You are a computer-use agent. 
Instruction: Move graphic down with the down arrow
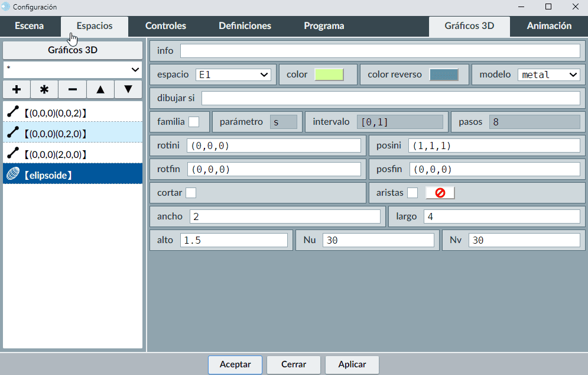pos(128,89)
